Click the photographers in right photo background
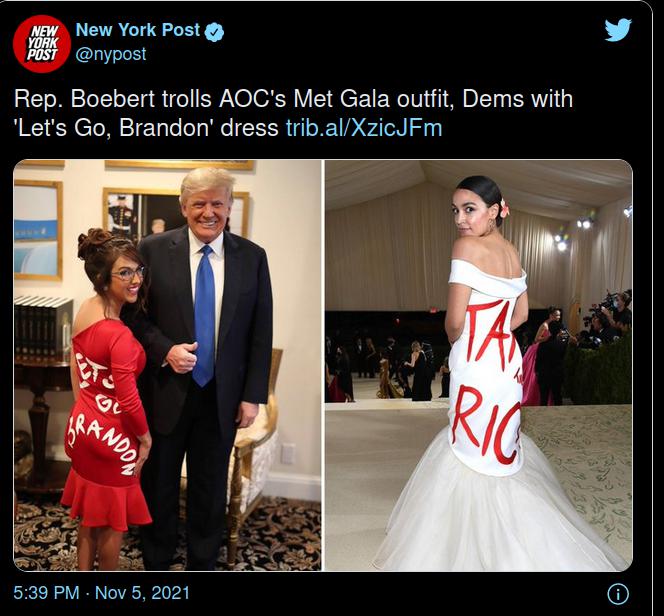Screen dimensions: 664x616 coord(606,317)
